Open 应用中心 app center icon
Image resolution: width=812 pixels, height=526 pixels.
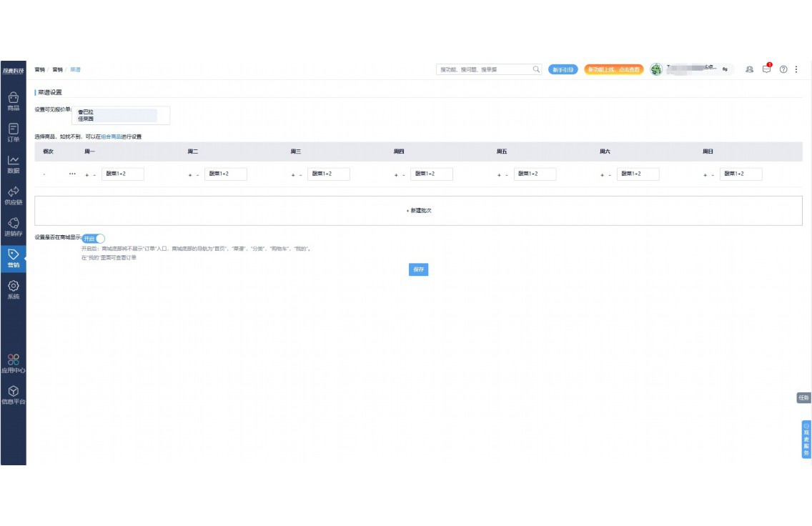coord(13,364)
